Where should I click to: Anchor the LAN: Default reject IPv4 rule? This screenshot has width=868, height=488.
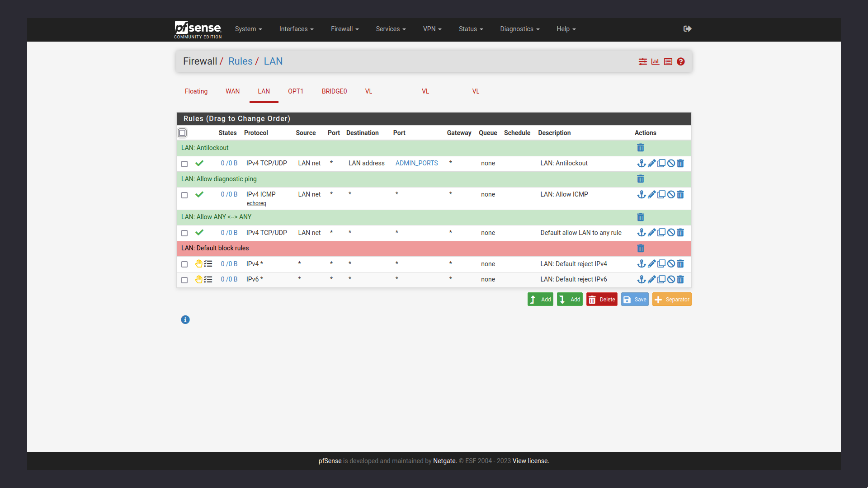pyautogui.click(x=642, y=263)
